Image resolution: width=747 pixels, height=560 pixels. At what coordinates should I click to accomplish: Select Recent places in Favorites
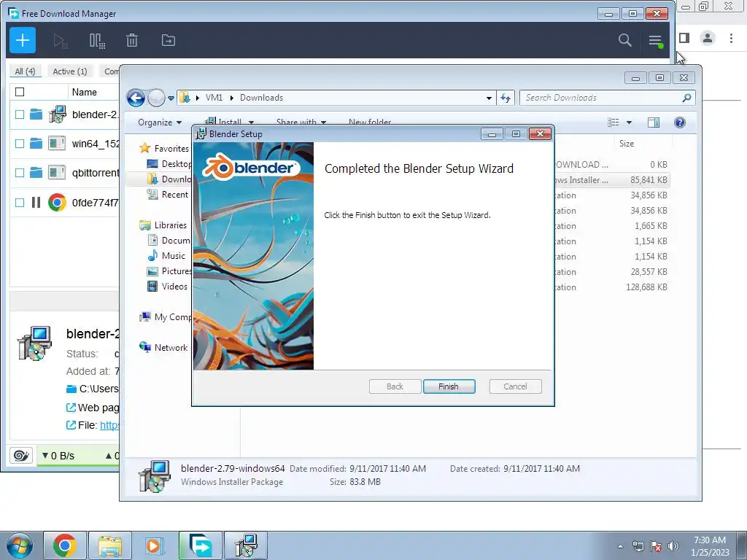[x=167, y=194]
